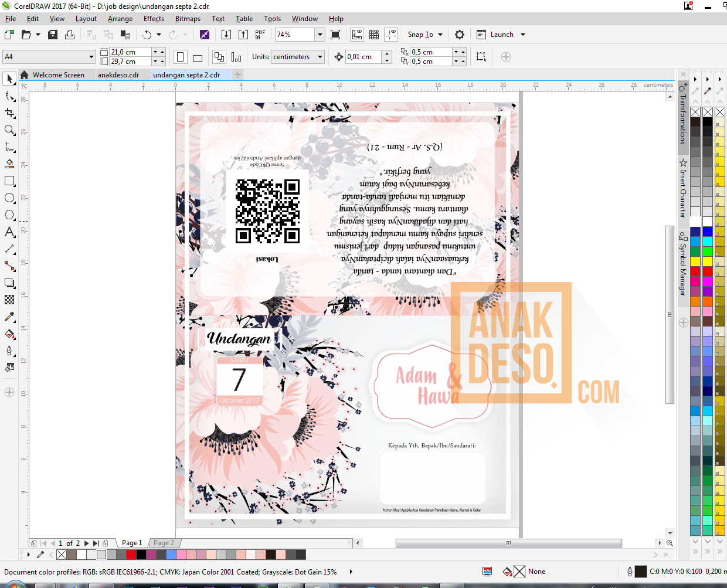This screenshot has width=727, height=588.
Task: Click the Print icon in toolbar
Action: pos(70,35)
